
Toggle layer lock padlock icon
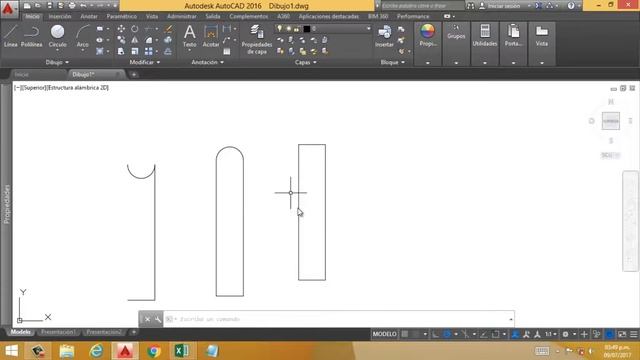pos(297,29)
